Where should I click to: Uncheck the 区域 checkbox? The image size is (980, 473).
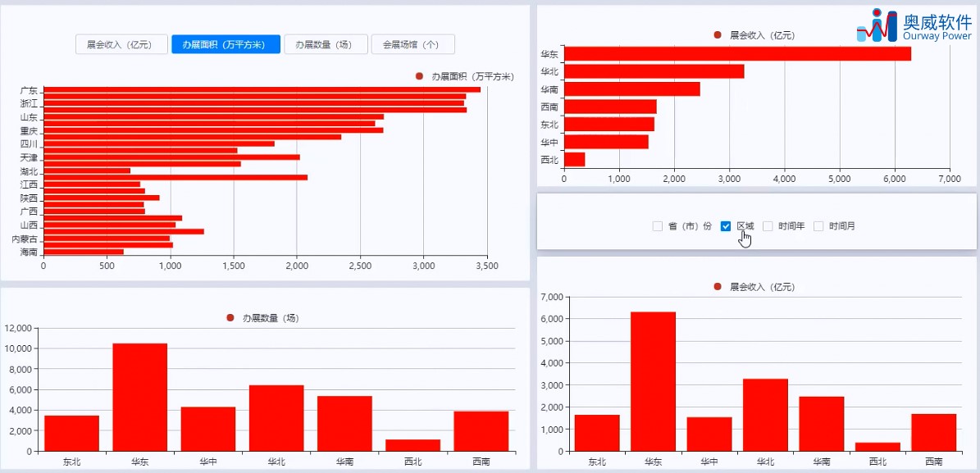(726, 226)
